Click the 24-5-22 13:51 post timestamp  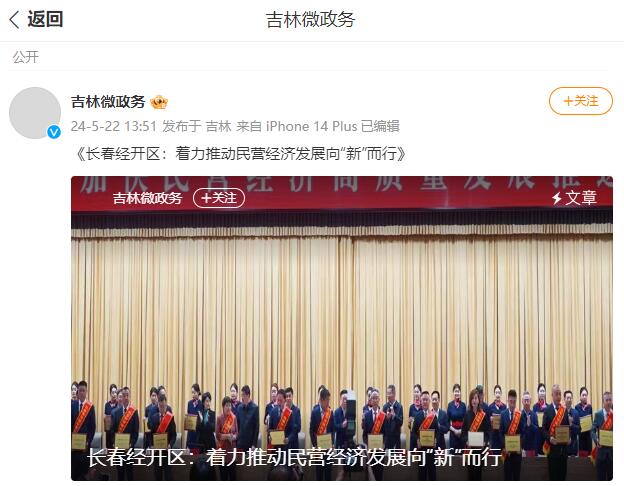[x=114, y=127]
